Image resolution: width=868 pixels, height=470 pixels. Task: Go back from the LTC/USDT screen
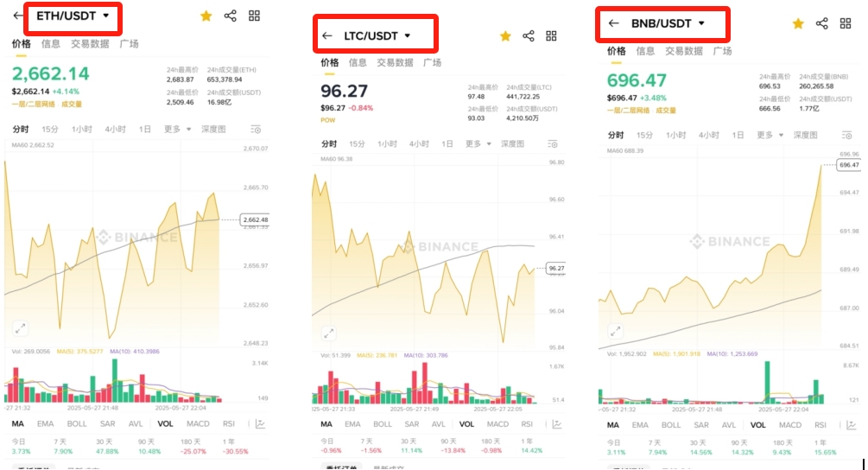[x=327, y=35]
